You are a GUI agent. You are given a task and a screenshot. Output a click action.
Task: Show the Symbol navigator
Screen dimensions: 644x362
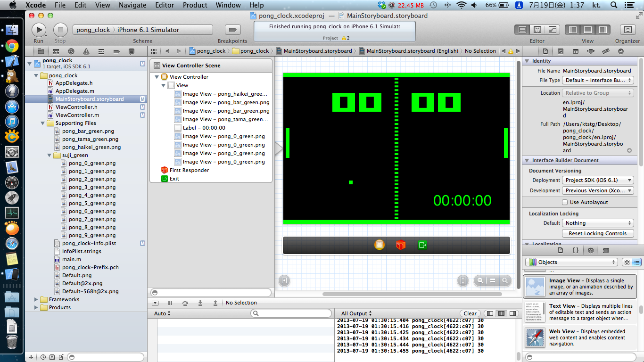pos(56,51)
